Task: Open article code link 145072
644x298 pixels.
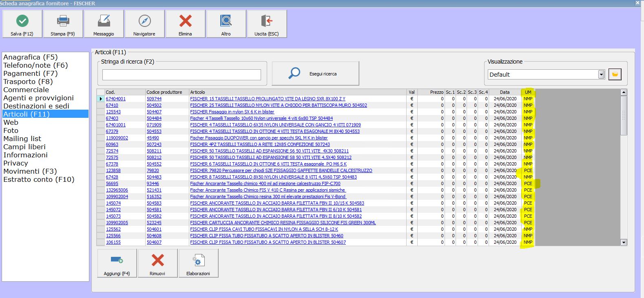Action: tap(113, 210)
